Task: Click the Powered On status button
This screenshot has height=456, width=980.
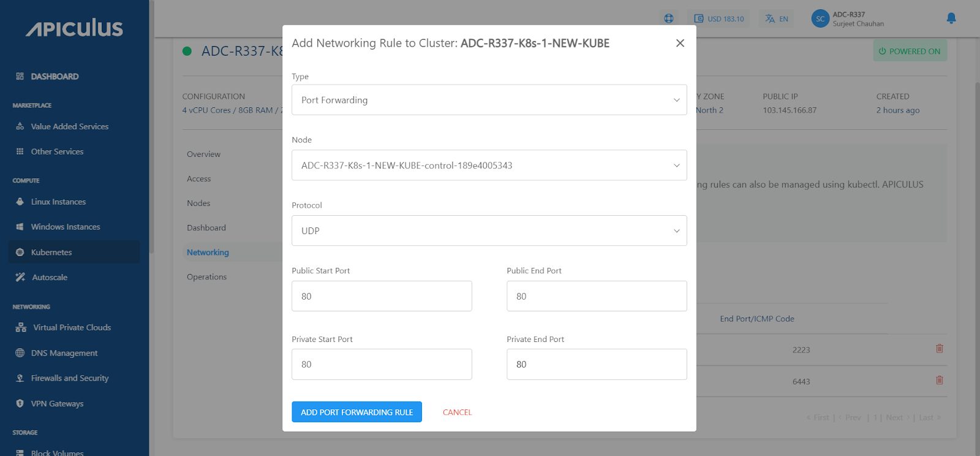Action: tap(910, 51)
